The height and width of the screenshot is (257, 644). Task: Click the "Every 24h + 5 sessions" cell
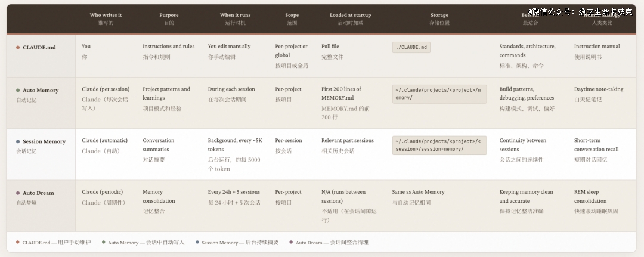click(x=234, y=192)
